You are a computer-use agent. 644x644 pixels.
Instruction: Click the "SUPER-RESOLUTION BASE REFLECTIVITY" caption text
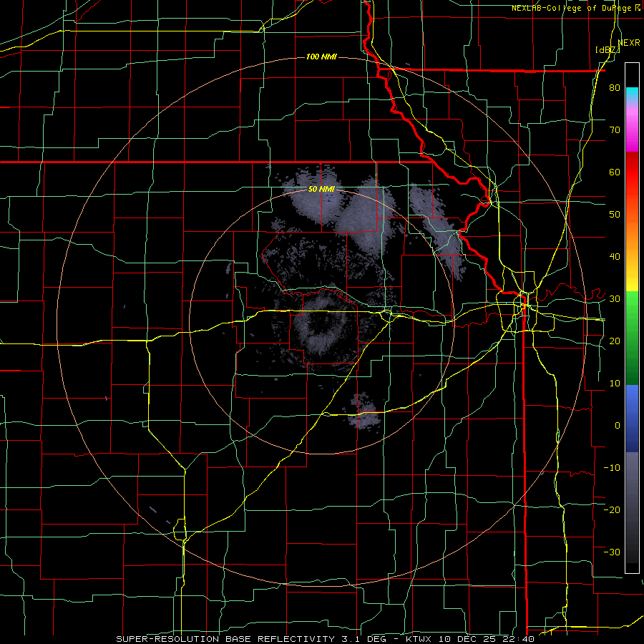coord(225,639)
